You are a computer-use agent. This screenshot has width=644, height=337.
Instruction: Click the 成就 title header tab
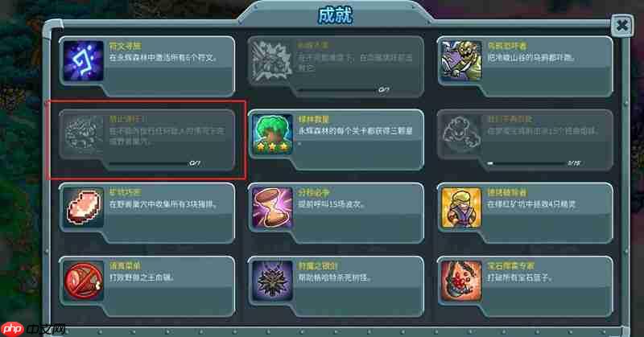click(335, 15)
